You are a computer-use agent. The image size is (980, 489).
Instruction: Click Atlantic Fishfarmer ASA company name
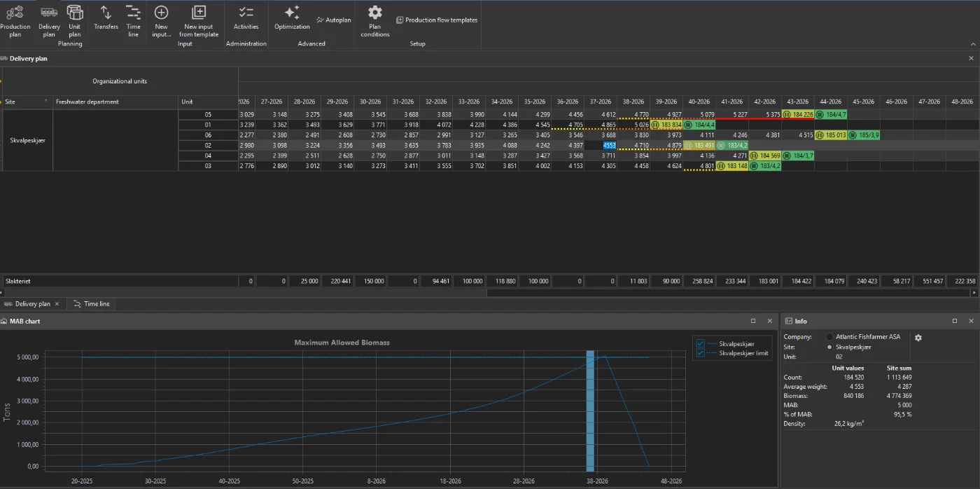(x=868, y=337)
